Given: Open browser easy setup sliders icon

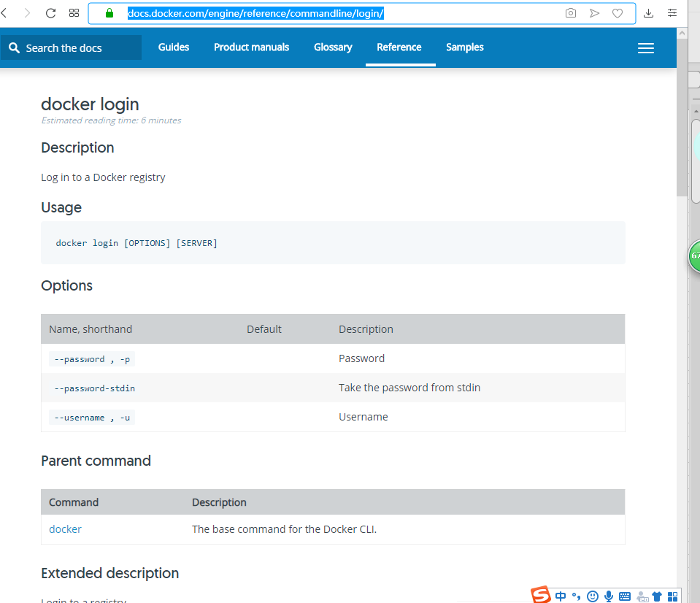Looking at the screenshot, I should pos(672,13).
